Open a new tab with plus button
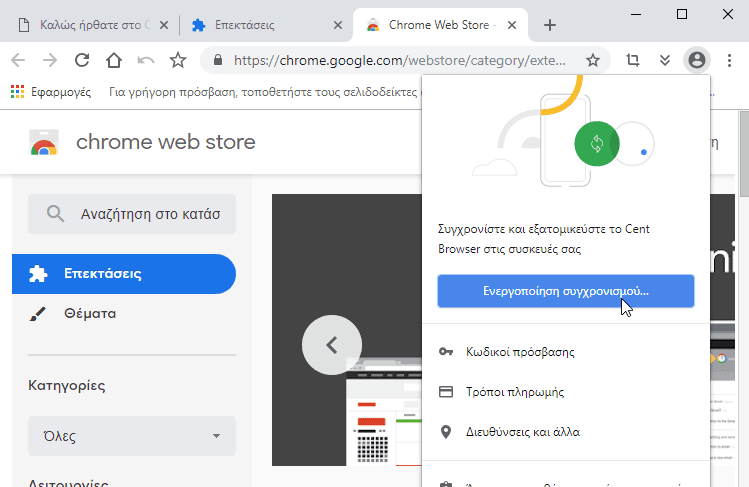 click(549, 24)
